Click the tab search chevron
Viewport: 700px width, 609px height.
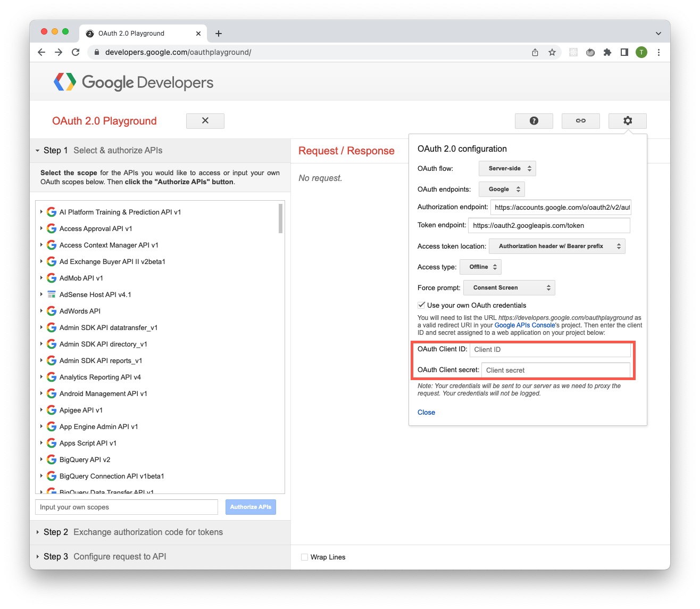pyautogui.click(x=659, y=34)
